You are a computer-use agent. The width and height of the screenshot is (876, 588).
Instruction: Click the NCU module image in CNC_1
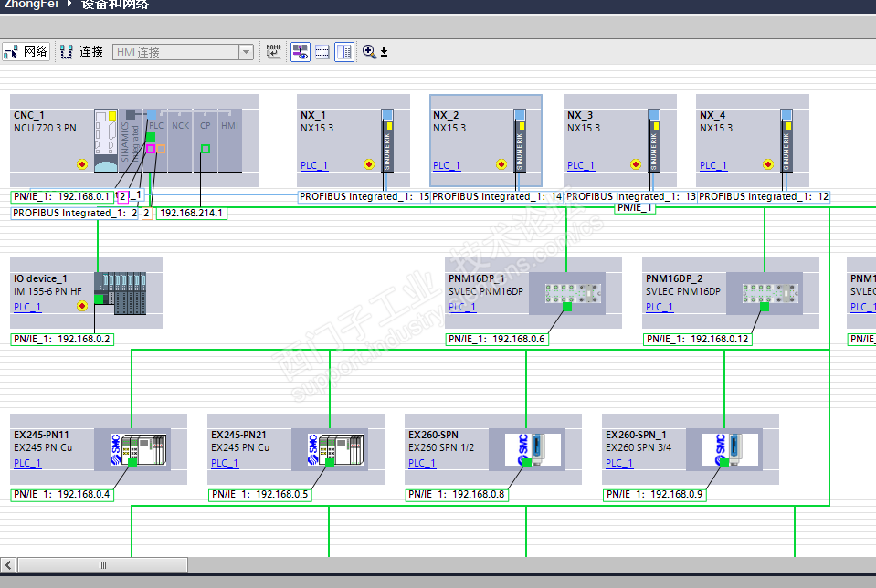(x=106, y=141)
